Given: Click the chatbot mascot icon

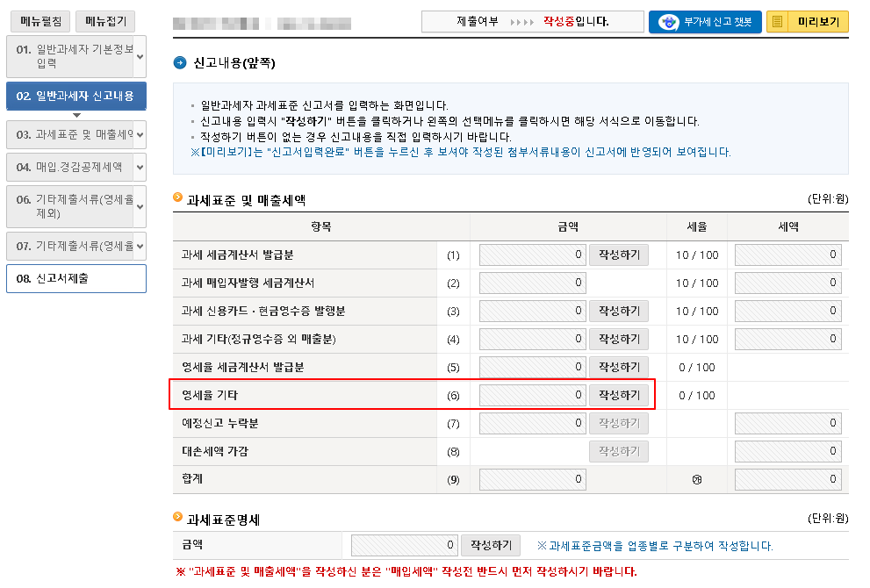Looking at the screenshot, I should (x=668, y=22).
